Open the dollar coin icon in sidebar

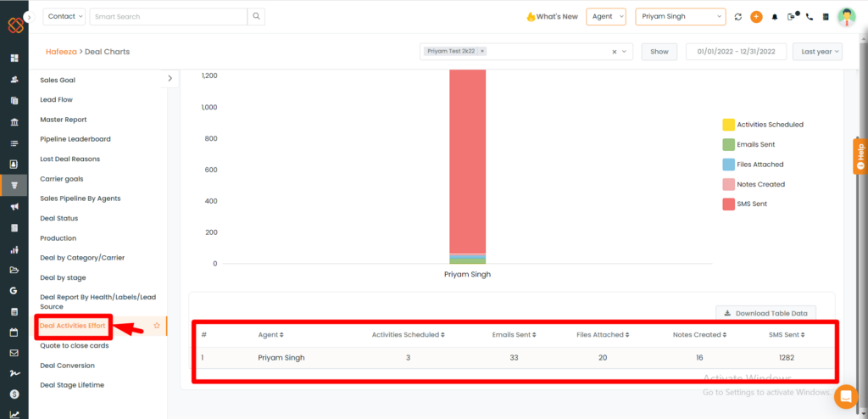click(14, 394)
